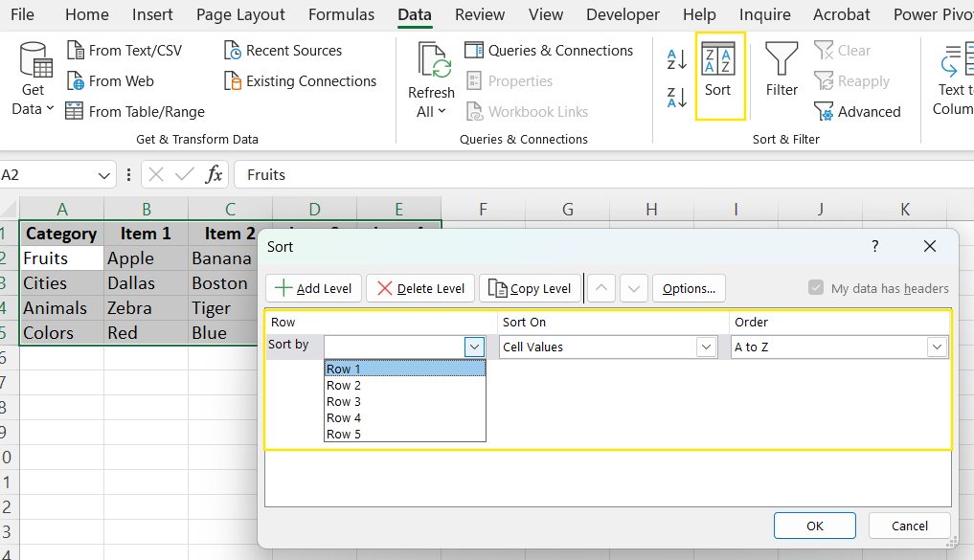Screen dimensions: 974x560
Task: Expand the Order A to Z dropdown
Action: coord(937,347)
